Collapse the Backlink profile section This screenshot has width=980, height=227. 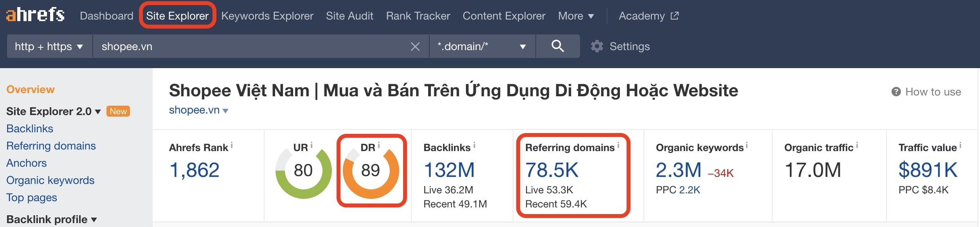pyautogui.click(x=94, y=220)
